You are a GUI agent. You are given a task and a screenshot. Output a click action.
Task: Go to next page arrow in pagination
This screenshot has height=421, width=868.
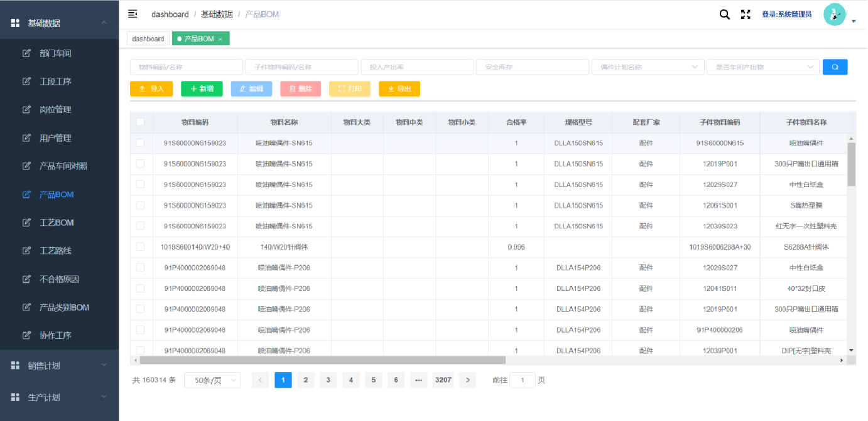pos(467,380)
